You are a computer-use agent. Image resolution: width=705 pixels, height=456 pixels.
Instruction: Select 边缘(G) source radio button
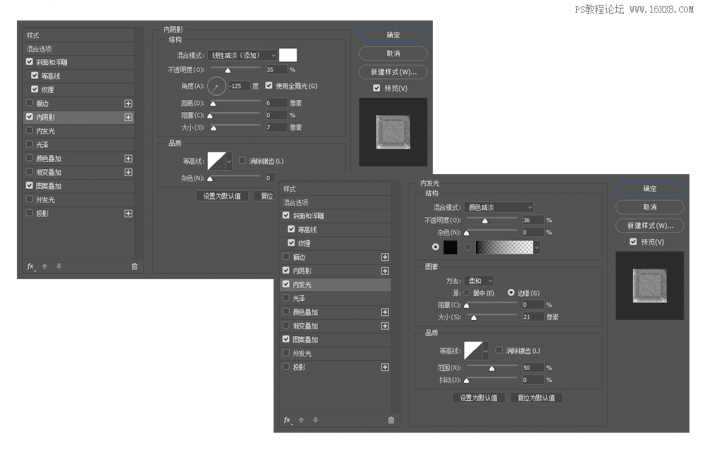click(511, 293)
